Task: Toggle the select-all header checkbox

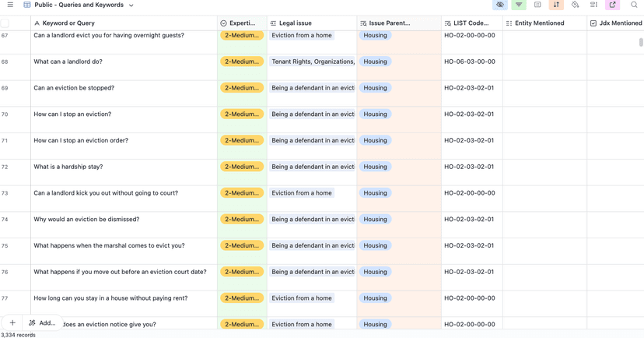Action: pyautogui.click(x=5, y=23)
